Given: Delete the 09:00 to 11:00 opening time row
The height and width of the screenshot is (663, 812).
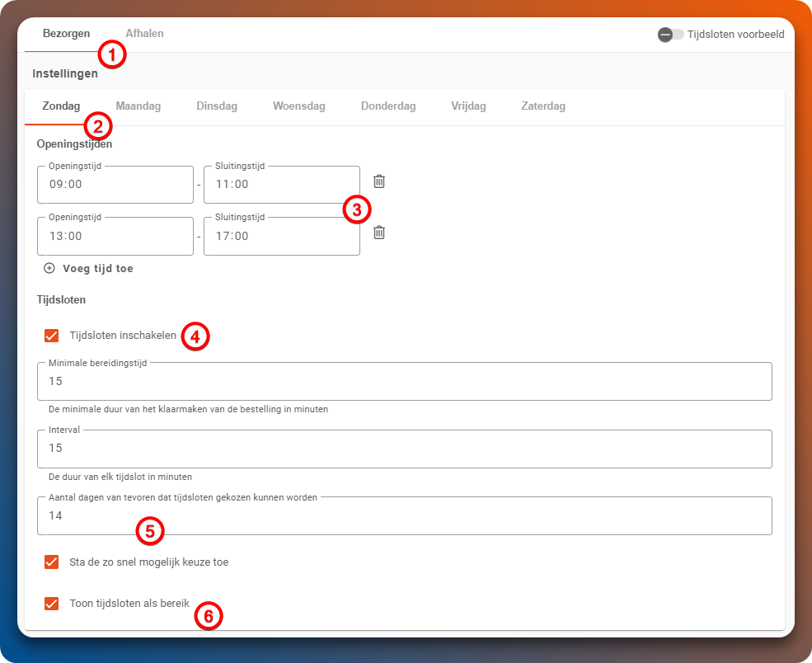Looking at the screenshot, I should [379, 181].
